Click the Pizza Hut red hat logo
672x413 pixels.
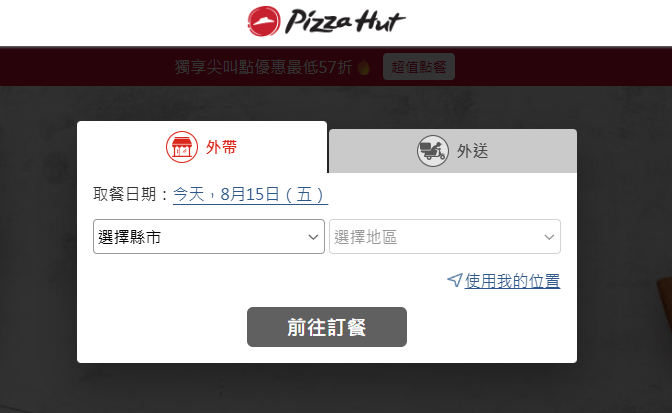coord(264,21)
